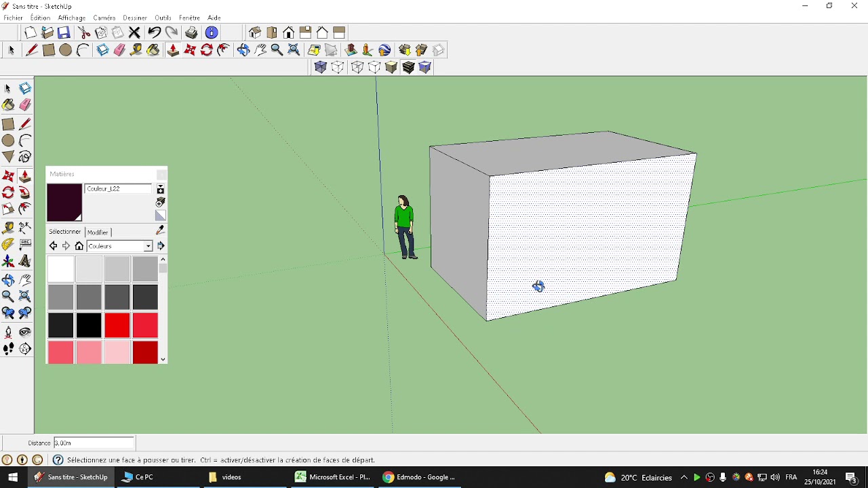Enable Wireframe face style
Image resolution: width=868 pixels, height=488 pixels.
click(357, 67)
